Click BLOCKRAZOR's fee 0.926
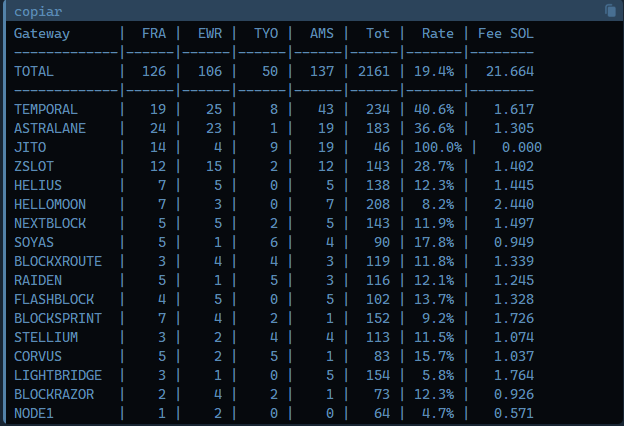Screen dimensions: 624x426 coord(514,395)
